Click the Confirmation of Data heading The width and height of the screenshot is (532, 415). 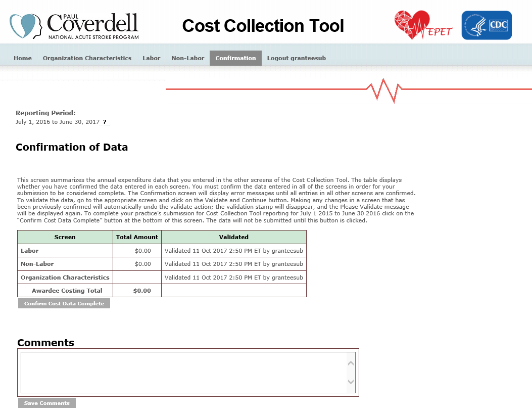(x=72, y=147)
